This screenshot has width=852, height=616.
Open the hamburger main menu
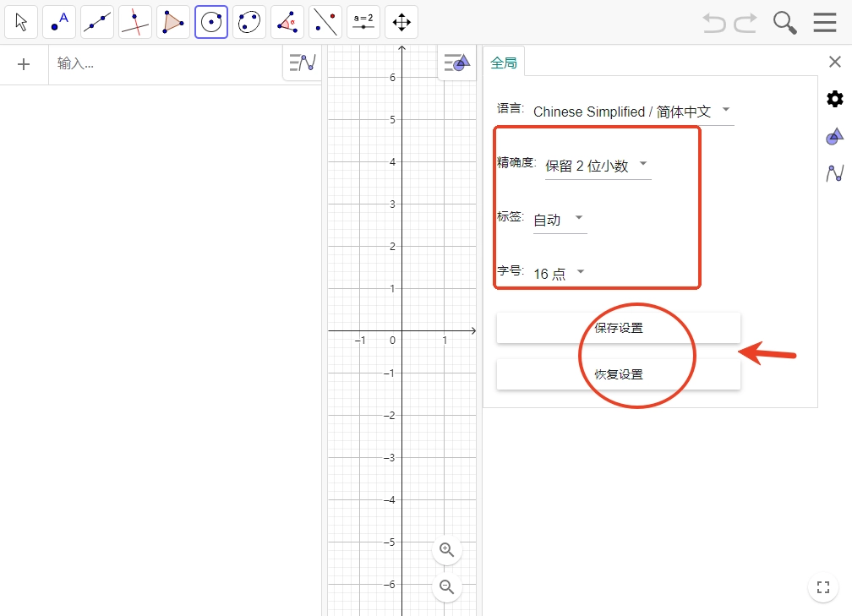(x=824, y=22)
